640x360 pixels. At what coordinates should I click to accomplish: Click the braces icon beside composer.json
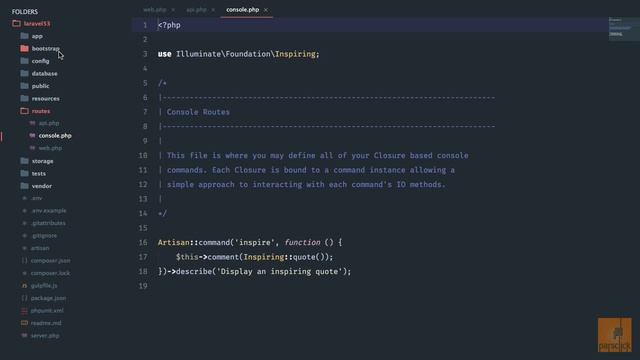coord(24,261)
